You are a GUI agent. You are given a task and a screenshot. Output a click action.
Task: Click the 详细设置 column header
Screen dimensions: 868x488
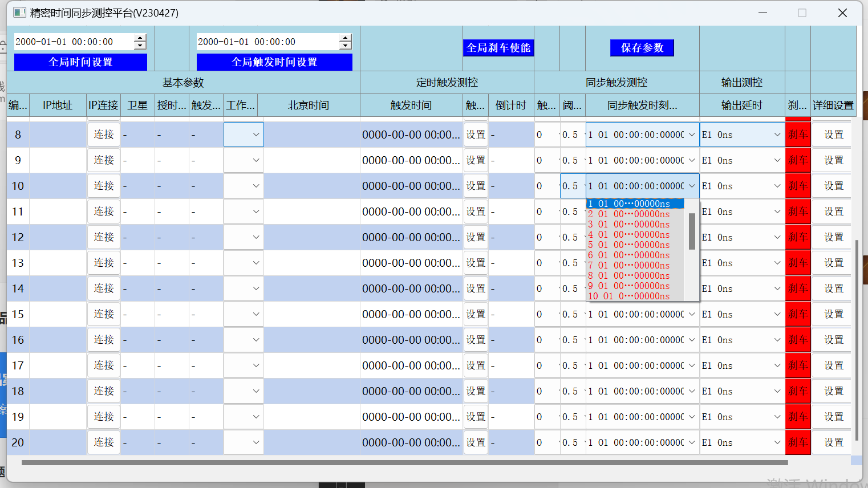point(833,105)
